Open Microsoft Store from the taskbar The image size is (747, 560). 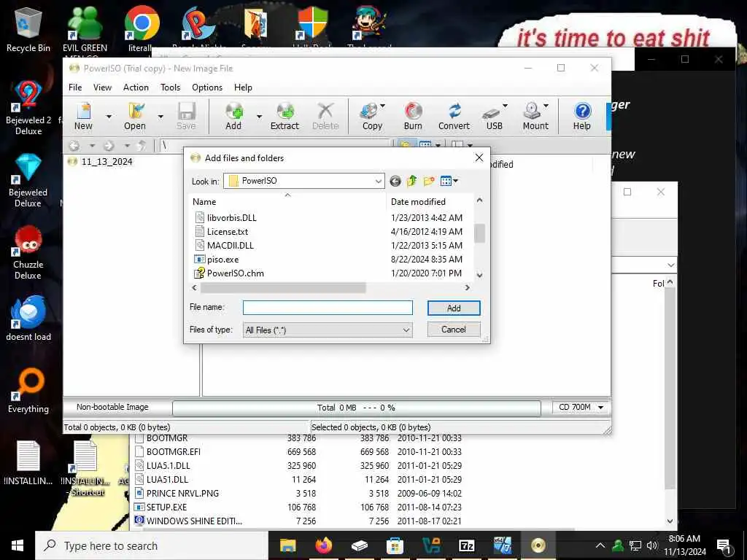tap(395, 545)
